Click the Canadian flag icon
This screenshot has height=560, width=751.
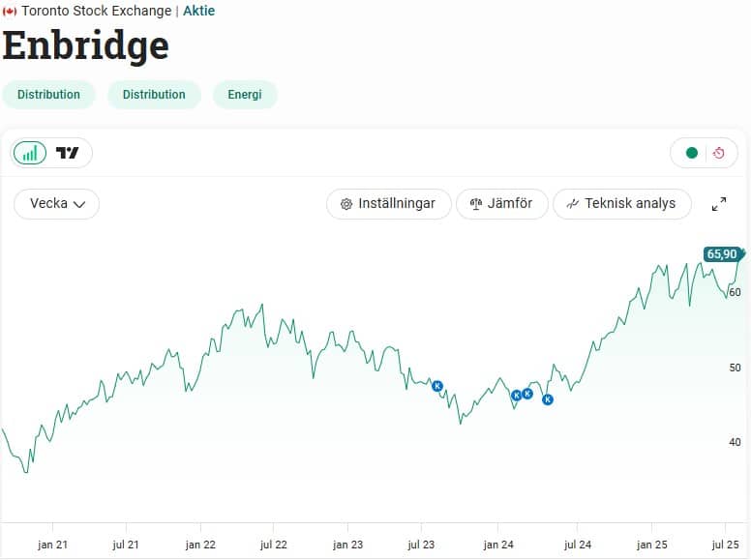(10, 12)
